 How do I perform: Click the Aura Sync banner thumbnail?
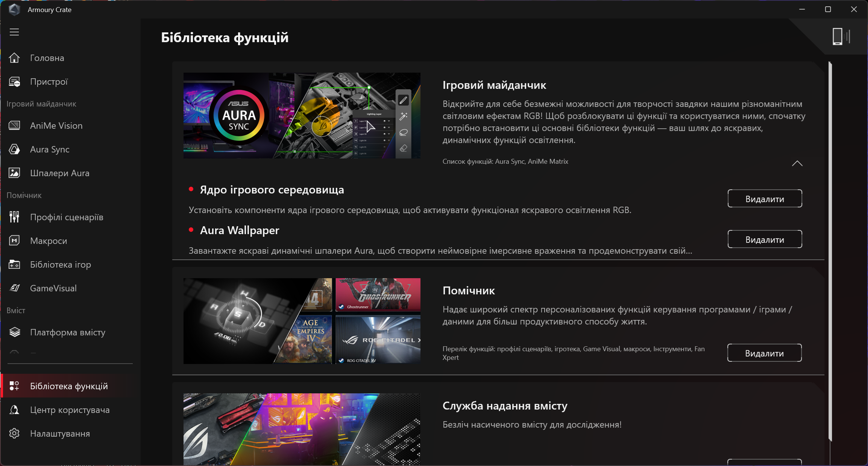[302, 116]
